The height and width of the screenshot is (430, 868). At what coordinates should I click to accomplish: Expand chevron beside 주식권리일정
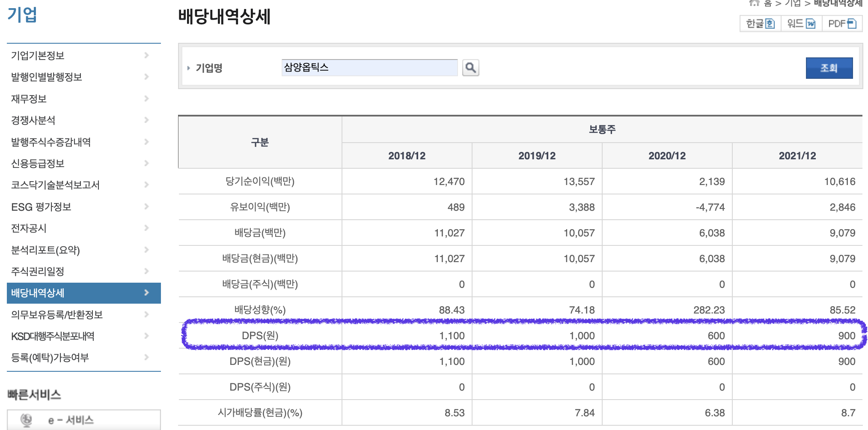pos(146,271)
